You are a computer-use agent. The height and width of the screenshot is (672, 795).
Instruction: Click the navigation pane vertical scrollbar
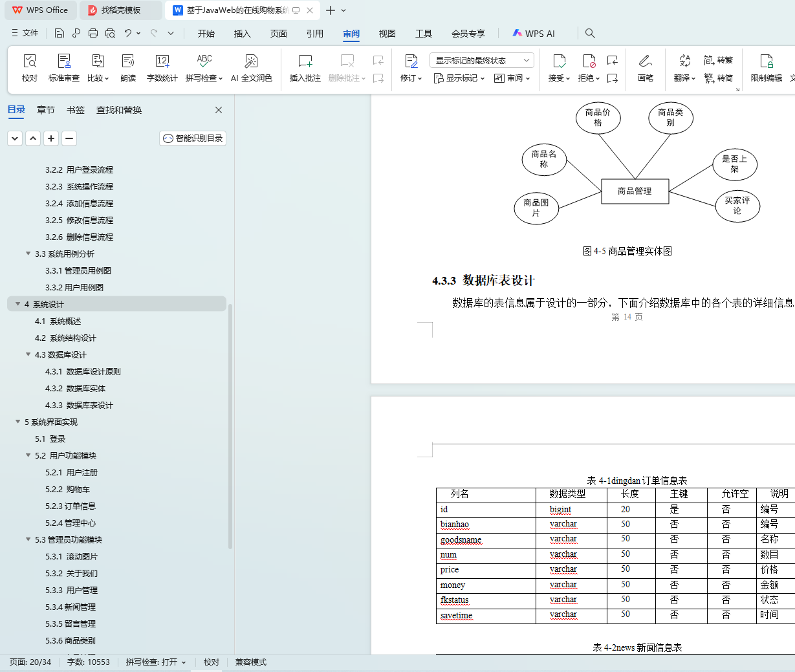tap(230, 427)
